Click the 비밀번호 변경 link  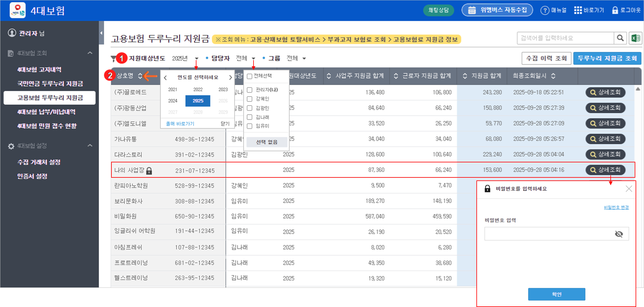coord(616,207)
